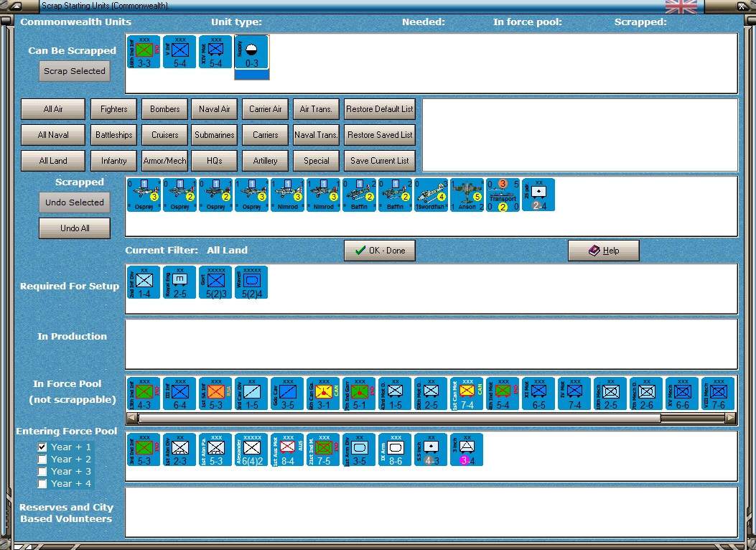756x550 pixels.
Task: Click the force pool right scroll arrow
Action: point(731,418)
